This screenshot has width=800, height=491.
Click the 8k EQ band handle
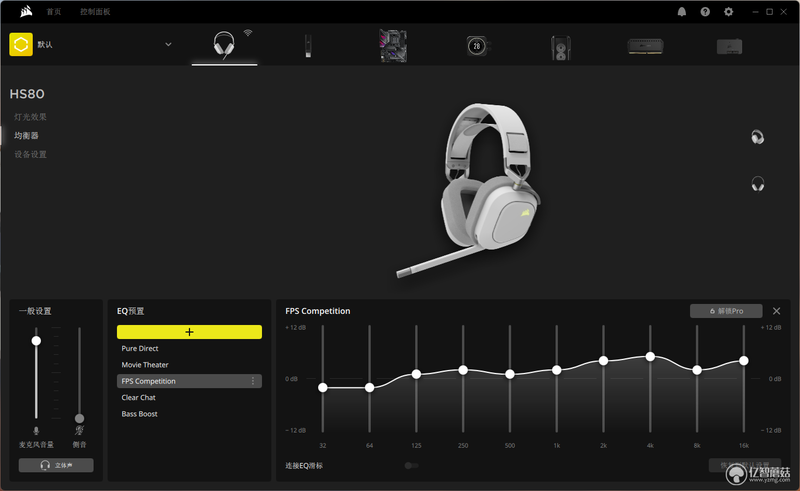697,370
